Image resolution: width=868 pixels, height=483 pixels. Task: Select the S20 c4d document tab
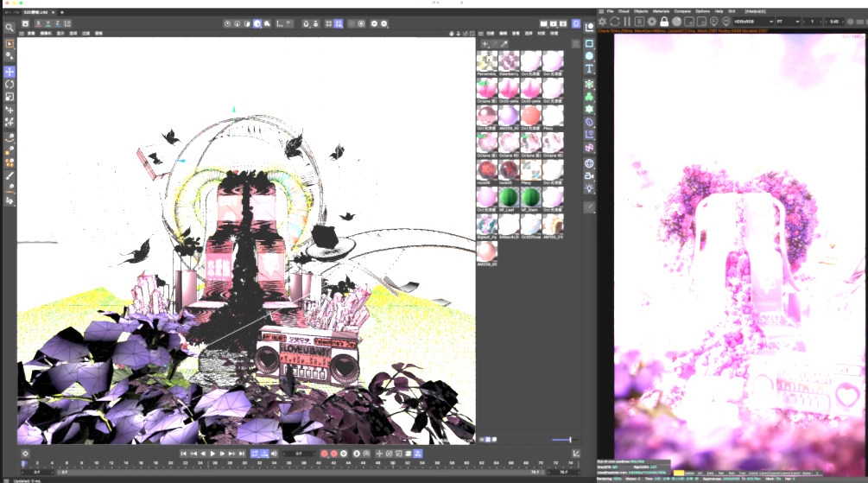[38, 12]
